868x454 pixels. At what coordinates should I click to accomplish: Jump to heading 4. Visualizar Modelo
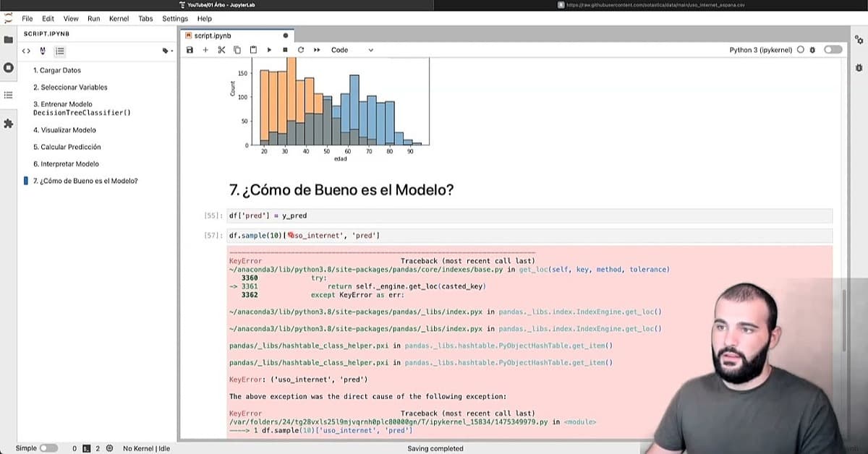(x=64, y=130)
